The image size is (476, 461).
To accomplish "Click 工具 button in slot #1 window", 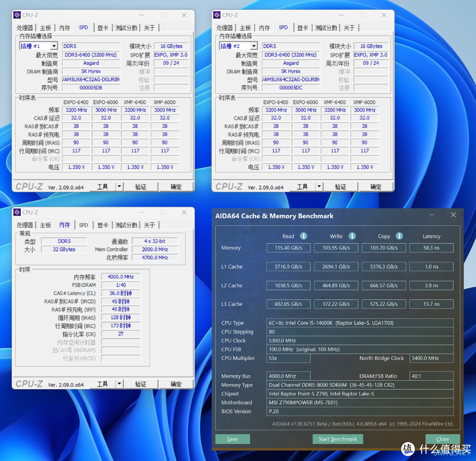I will coord(103,186).
